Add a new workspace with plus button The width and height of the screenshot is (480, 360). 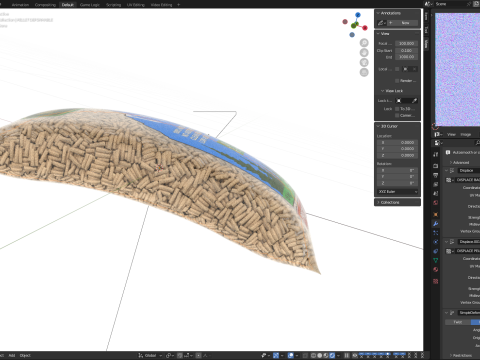click(x=178, y=5)
